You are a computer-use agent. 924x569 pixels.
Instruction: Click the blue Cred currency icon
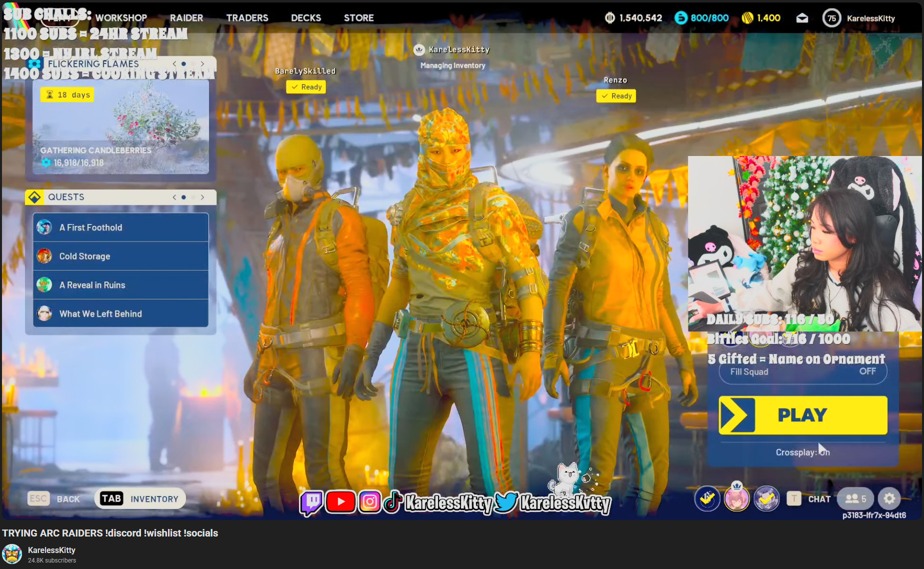click(681, 18)
